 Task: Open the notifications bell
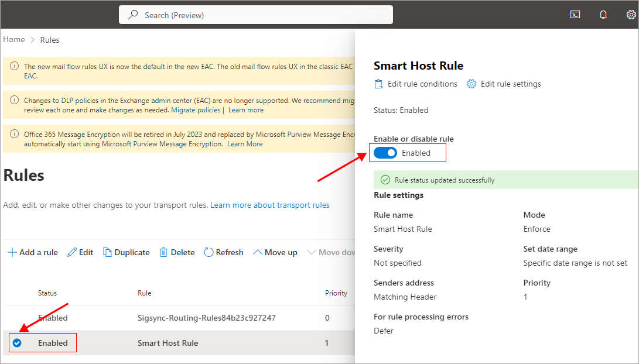603,15
